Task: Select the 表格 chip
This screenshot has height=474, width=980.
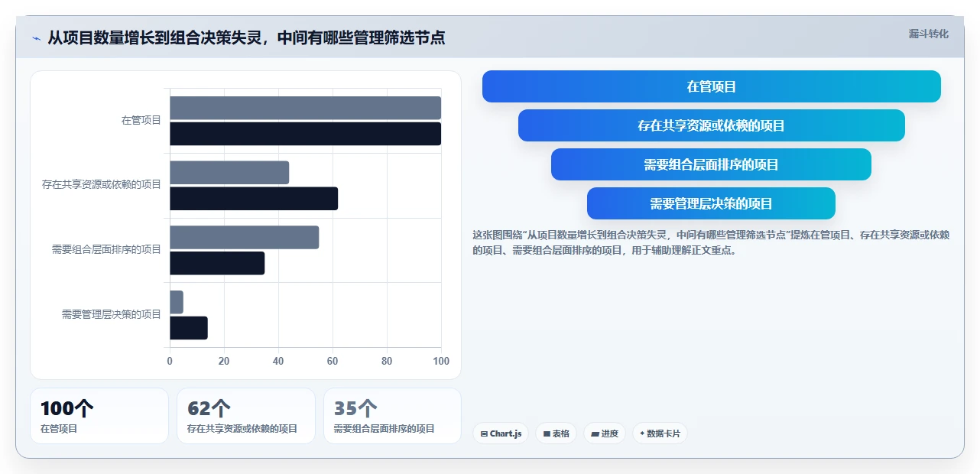Action: (x=557, y=433)
